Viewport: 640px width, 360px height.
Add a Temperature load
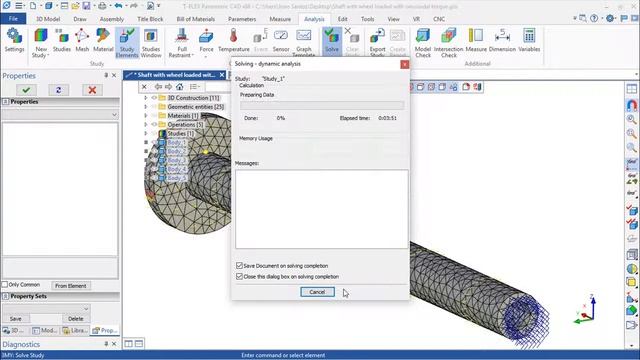(233, 40)
